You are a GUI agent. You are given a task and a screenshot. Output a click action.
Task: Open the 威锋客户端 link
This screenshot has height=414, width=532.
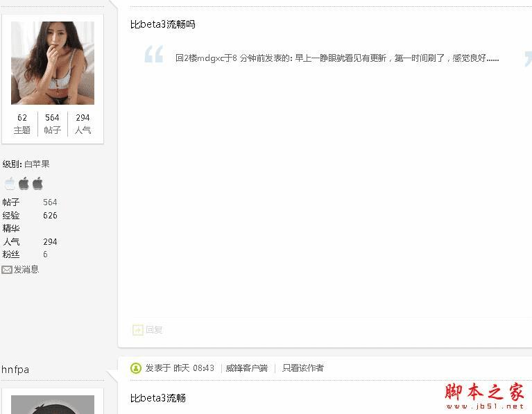[247, 368]
